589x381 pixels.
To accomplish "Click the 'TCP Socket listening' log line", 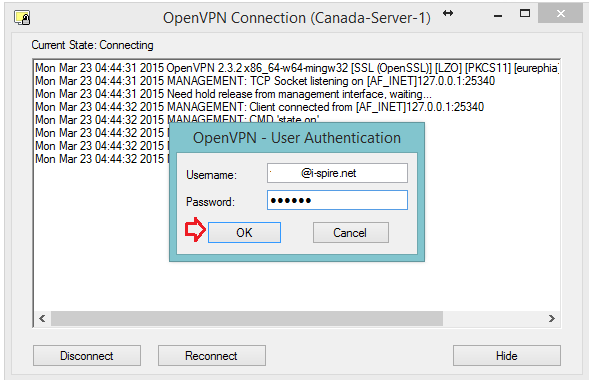I will tap(265, 81).
